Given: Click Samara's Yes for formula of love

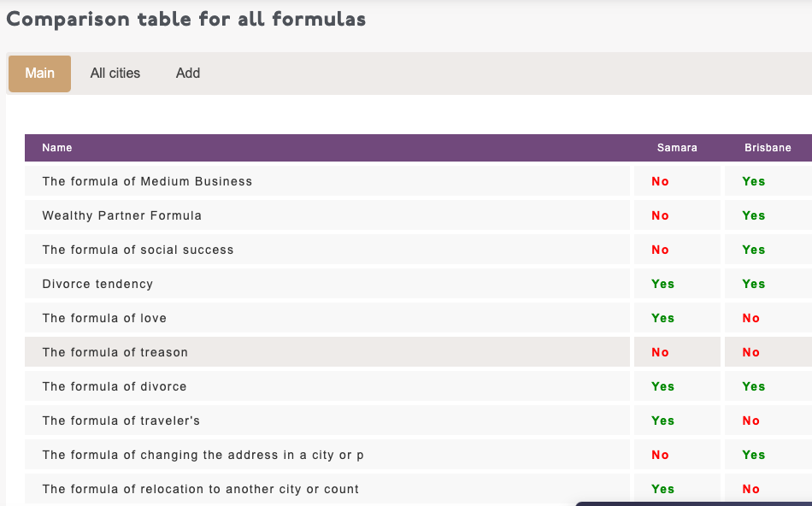Looking at the screenshot, I should coord(662,318).
